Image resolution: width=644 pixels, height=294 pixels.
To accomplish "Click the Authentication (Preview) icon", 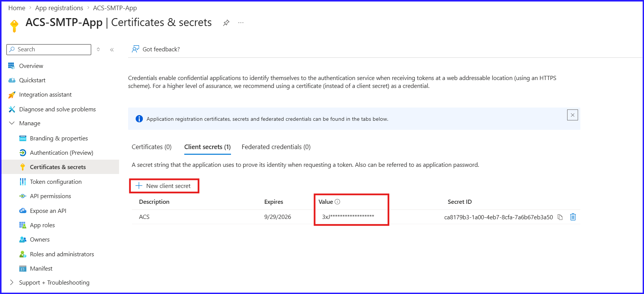I will tap(23, 153).
